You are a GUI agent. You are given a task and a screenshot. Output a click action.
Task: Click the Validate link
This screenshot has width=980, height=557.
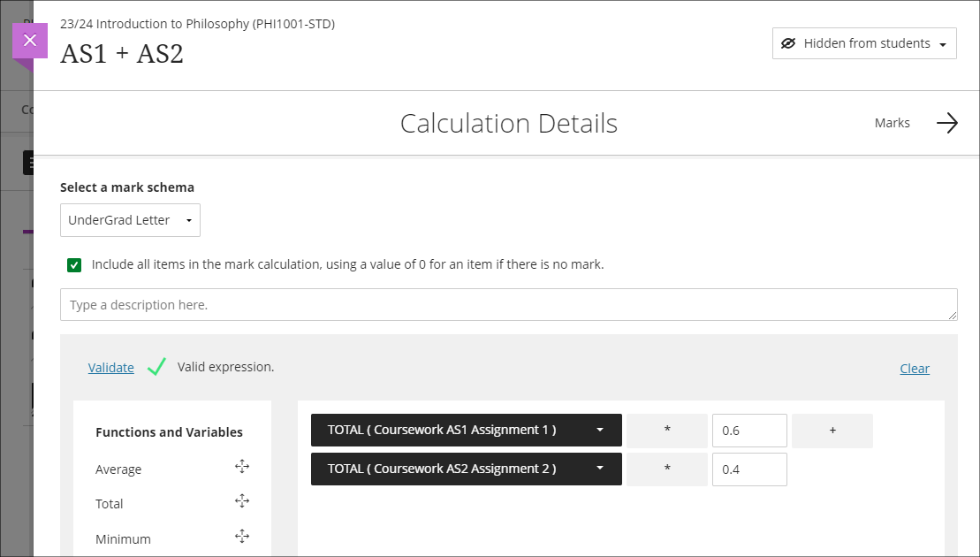click(111, 368)
